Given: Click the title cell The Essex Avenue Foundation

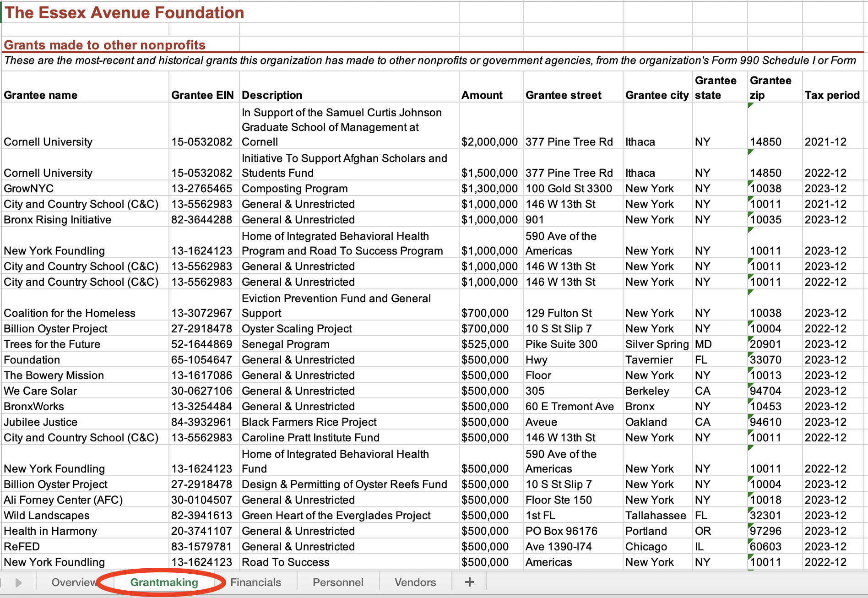Looking at the screenshot, I should coord(124,12).
